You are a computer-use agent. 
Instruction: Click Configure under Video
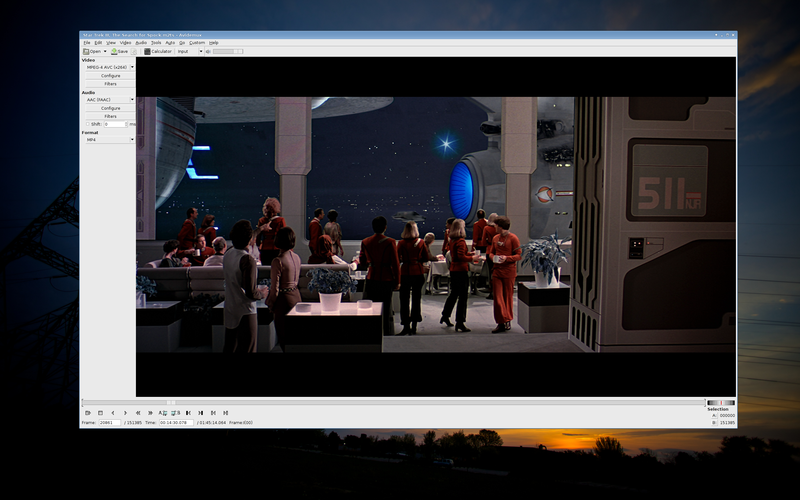[110, 76]
